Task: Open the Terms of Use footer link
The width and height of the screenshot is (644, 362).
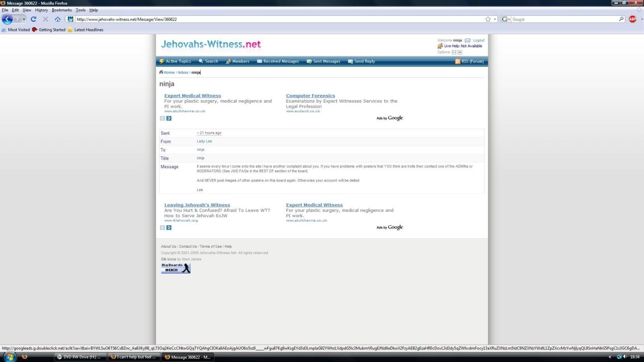Action: coord(211,247)
